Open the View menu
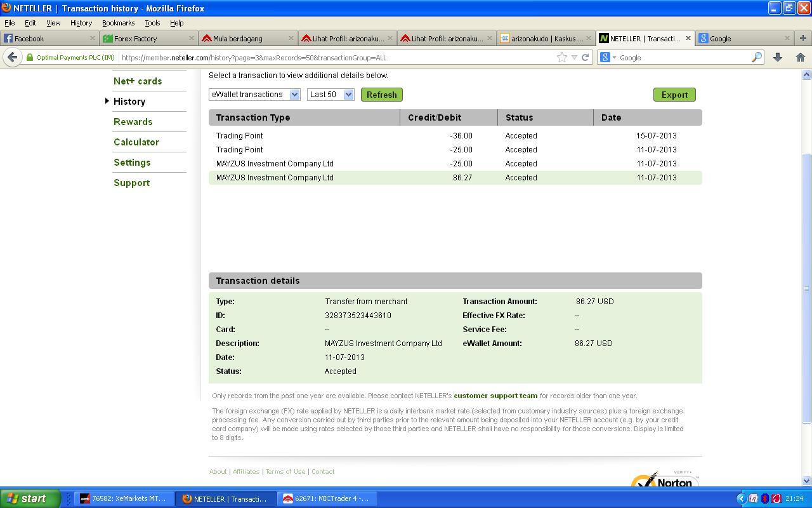 [53, 23]
